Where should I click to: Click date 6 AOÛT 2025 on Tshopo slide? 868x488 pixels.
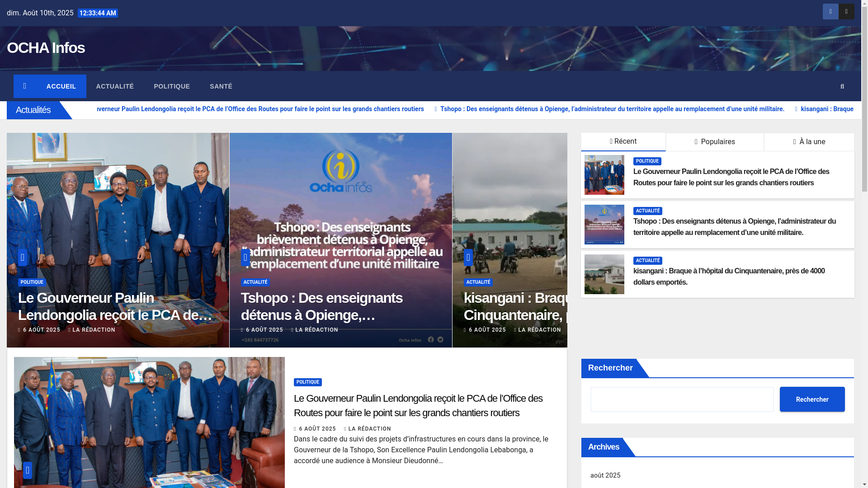(264, 330)
